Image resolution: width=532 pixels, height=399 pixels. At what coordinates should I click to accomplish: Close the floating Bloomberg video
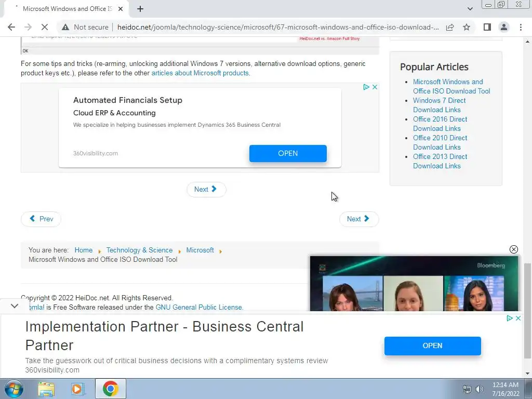[x=514, y=249]
